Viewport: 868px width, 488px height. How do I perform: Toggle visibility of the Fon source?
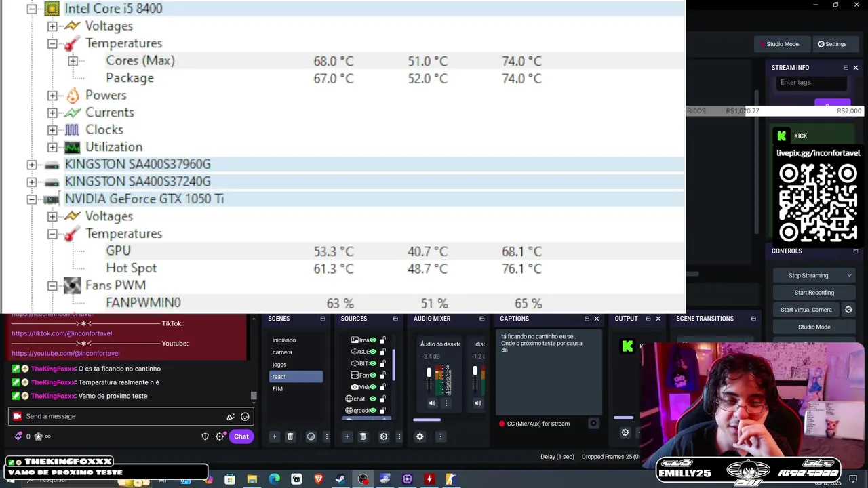pos(373,375)
